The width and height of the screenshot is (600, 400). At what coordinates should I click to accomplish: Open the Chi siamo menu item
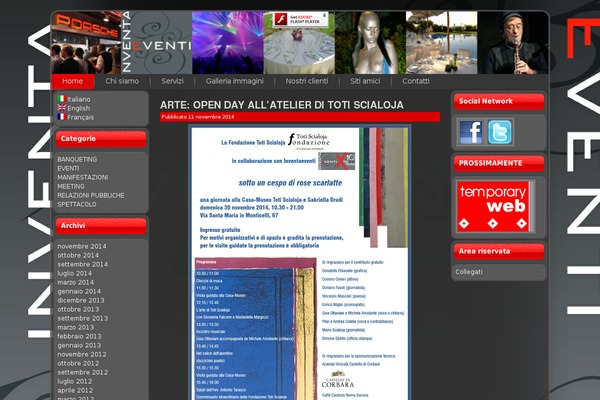[x=122, y=81]
